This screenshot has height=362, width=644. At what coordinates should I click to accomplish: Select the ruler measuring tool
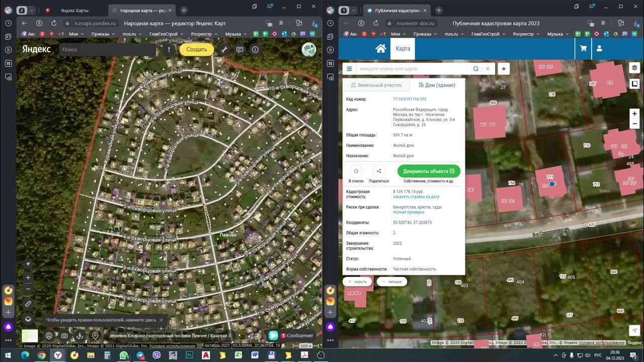28,304
